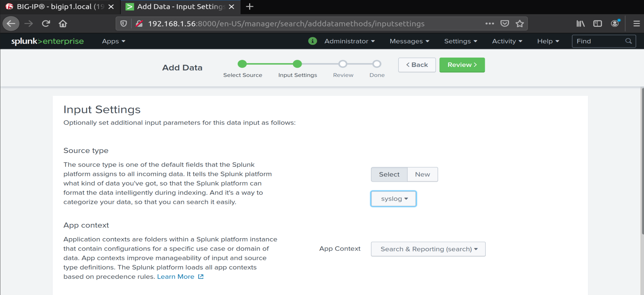Open the Activity dropdown
The height and width of the screenshot is (295, 644).
pos(507,41)
